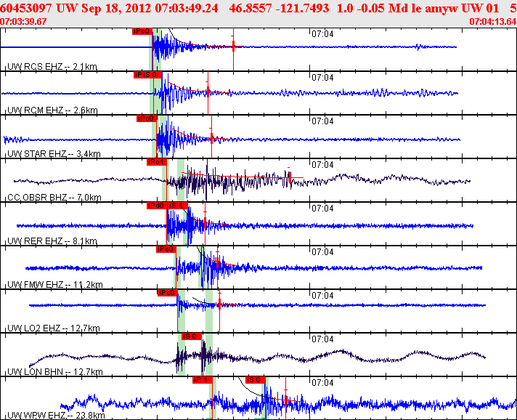517x420 pixels.
Task: Select the iPc1 pick flag on OBSR trace
Action: pyautogui.click(x=156, y=162)
